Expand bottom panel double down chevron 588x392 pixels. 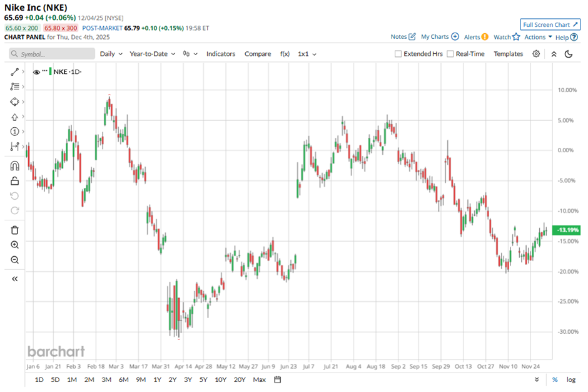pyautogui.click(x=537, y=379)
